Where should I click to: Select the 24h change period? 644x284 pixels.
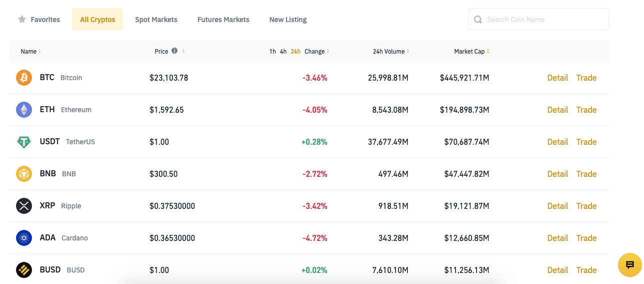coord(295,52)
